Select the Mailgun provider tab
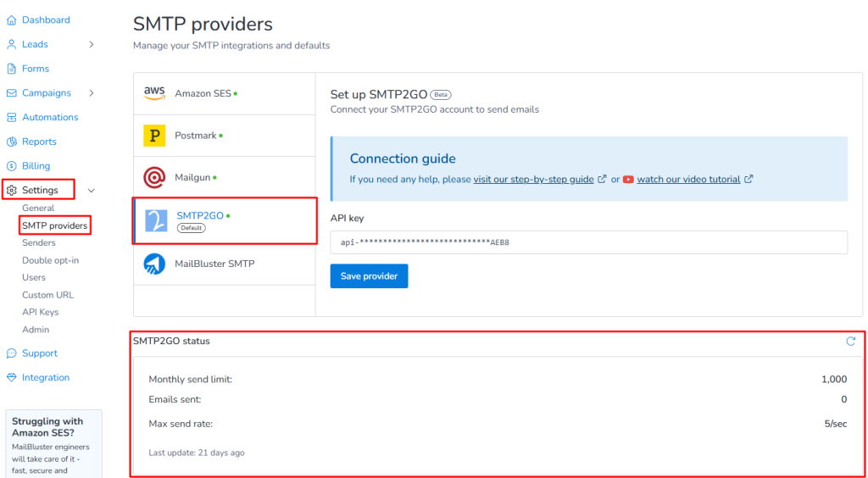 224,178
